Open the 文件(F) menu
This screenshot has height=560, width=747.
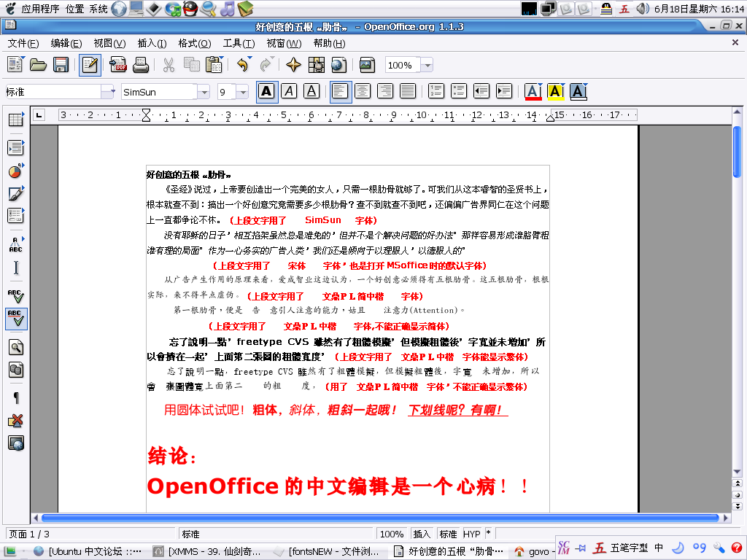(23, 43)
